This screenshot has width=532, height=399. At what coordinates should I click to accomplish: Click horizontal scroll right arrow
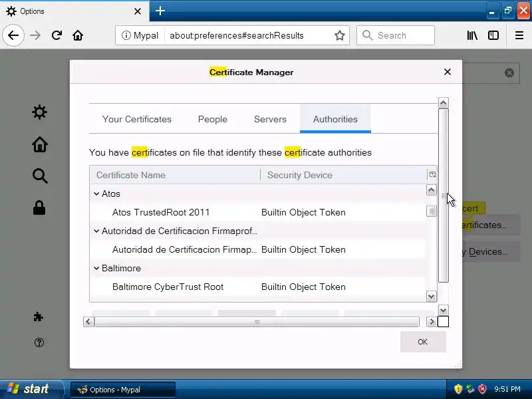pyautogui.click(x=431, y=322)
